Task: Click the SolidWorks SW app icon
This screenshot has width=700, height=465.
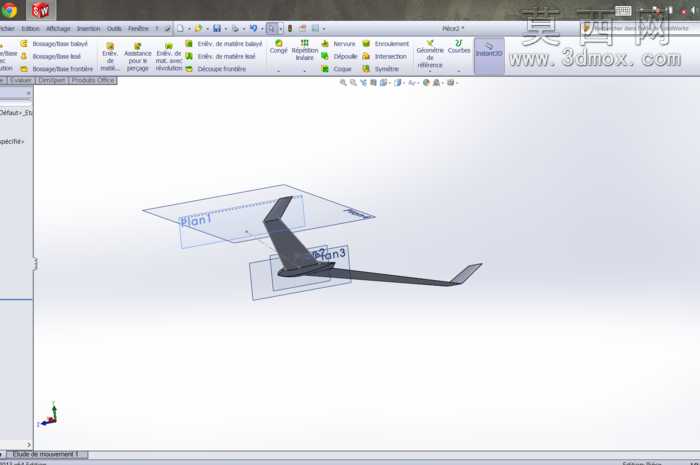Action: pos(41,10)
